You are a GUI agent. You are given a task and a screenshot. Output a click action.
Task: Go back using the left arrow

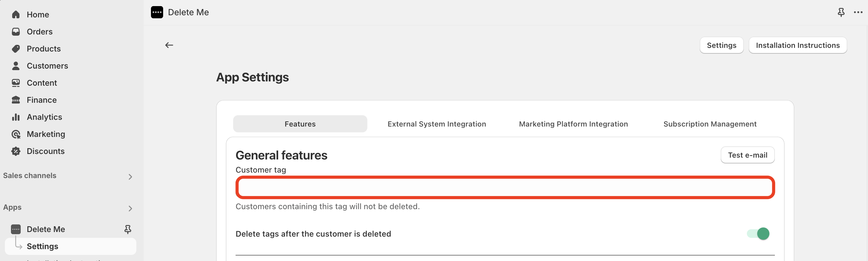point(169,45)
